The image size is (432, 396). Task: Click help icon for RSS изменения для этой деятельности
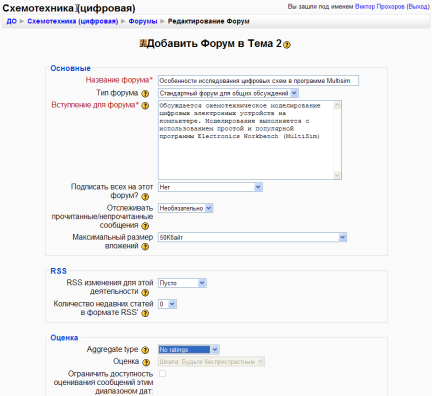click(145, 293)
